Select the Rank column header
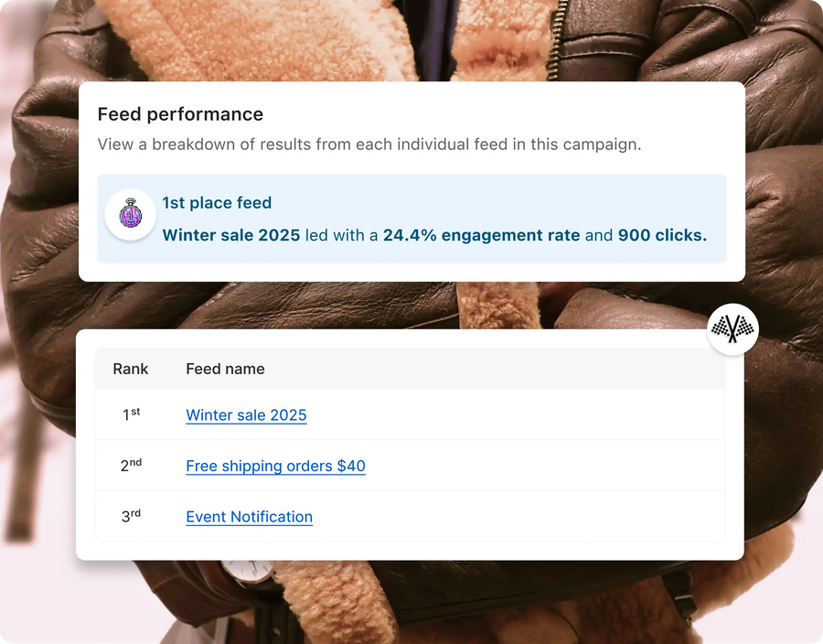 click(131, 369)
